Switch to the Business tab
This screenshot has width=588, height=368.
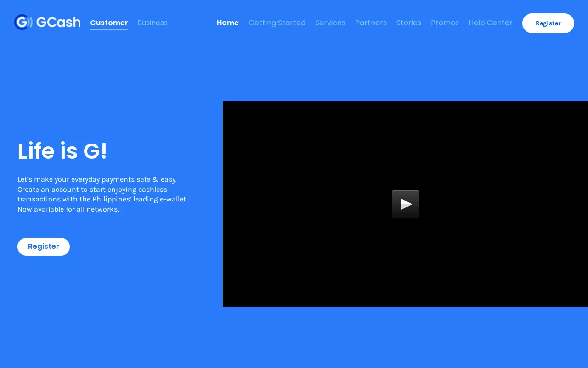pos(153,23)
